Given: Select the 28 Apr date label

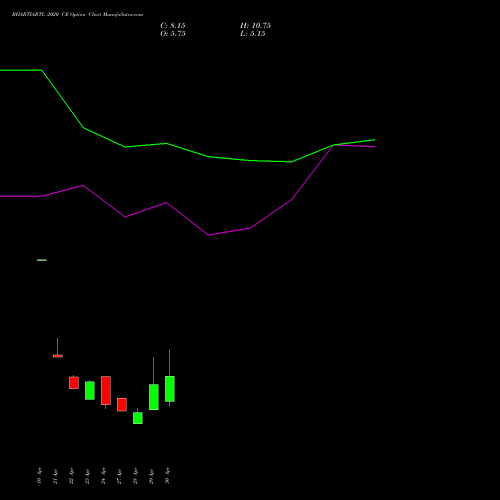Looking at the screenshot, I should pos(135,476).
